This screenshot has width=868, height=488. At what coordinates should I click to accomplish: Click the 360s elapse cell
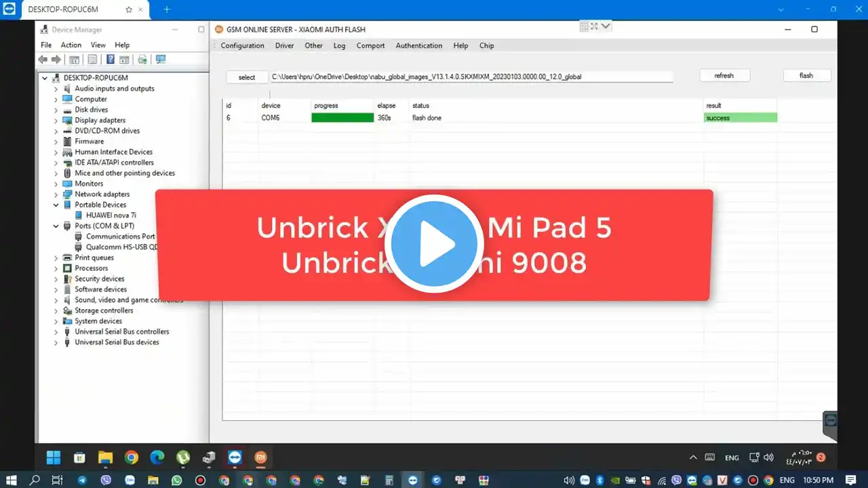click(x=384, y=118)
